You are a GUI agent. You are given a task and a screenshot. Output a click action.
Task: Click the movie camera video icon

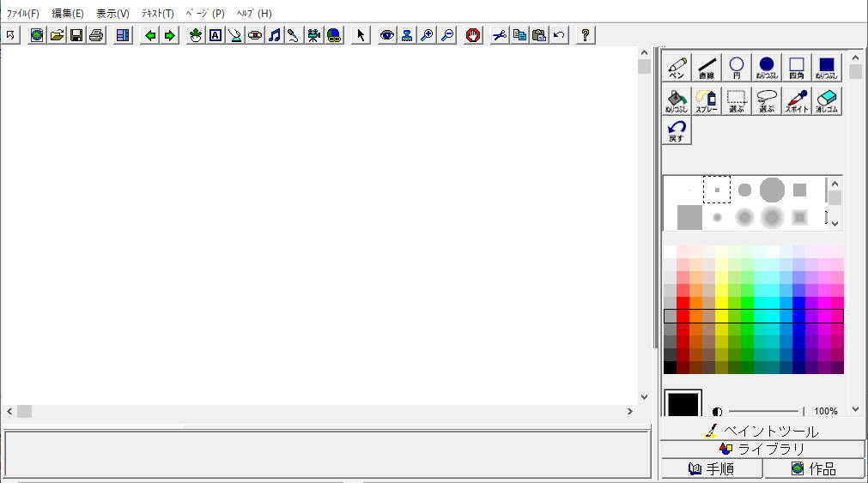tap(314, 35)
